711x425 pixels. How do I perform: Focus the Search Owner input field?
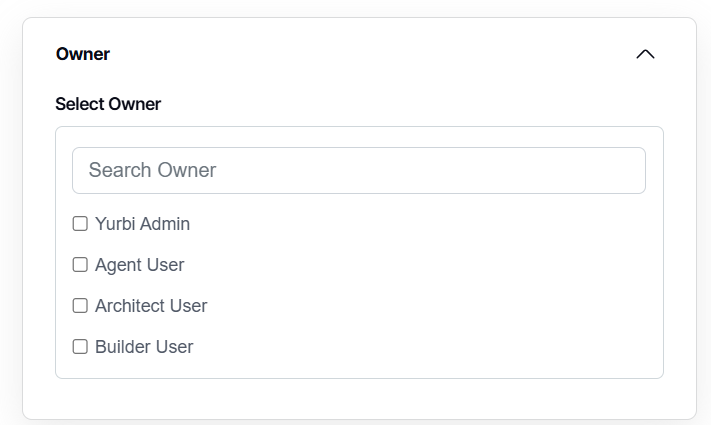[x=358, y=171]
